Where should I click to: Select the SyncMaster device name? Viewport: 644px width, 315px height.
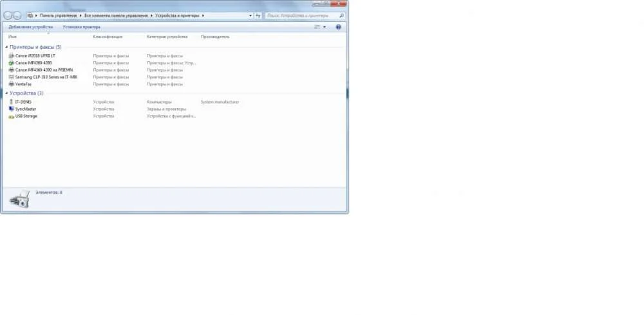[x=26, y=109]
